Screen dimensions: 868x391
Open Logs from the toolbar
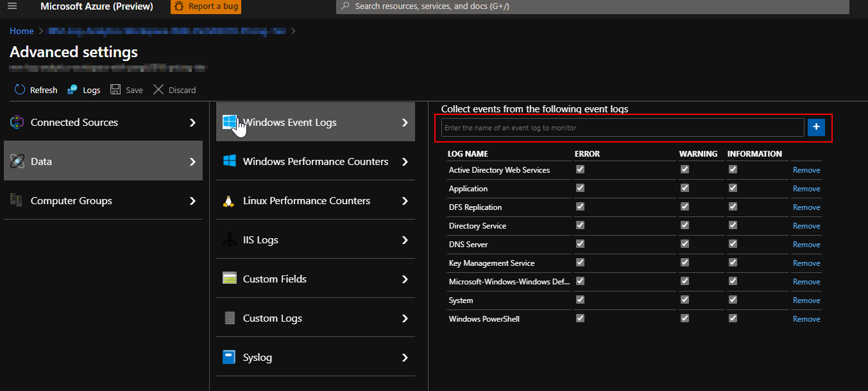coord(84,90)
